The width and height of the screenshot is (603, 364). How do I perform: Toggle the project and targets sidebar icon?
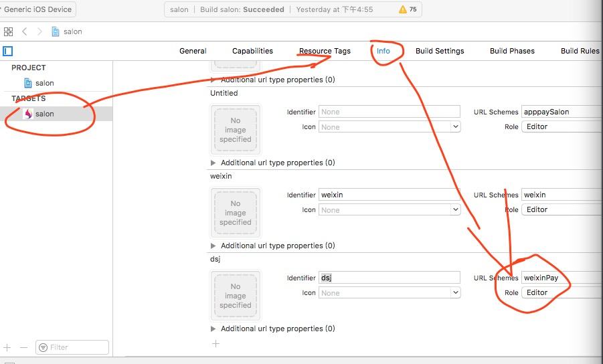(x=7, y=51)
